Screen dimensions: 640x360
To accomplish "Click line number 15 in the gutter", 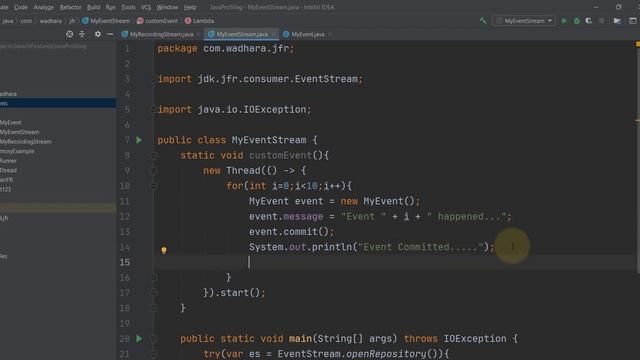I will coord(125,262).
